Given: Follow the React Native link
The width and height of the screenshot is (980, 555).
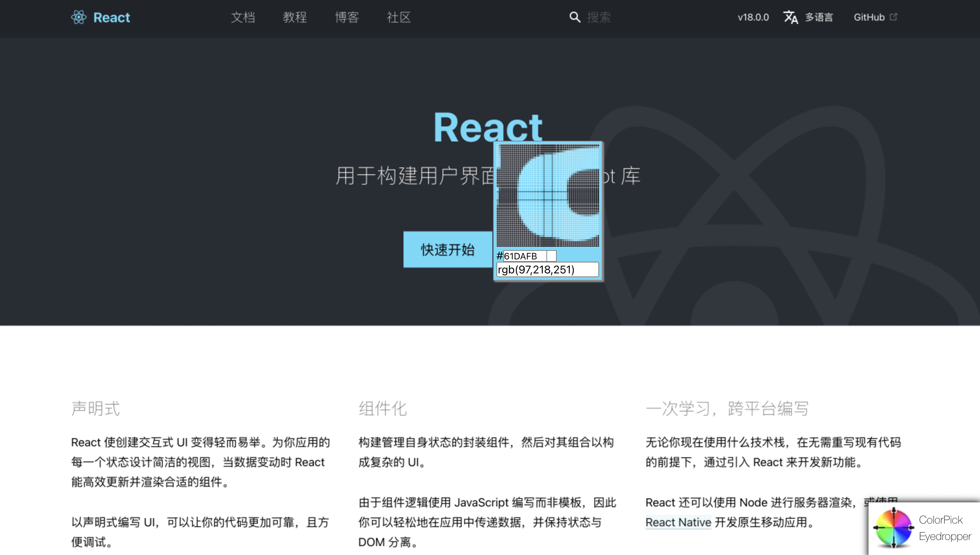Looking at the screenshot, I should (678, 522).
